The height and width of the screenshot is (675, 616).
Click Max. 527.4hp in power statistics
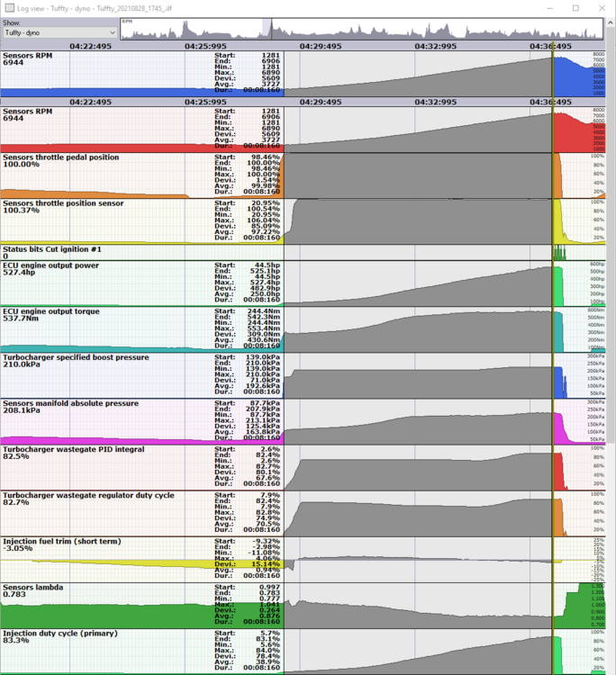click(248, 283)
